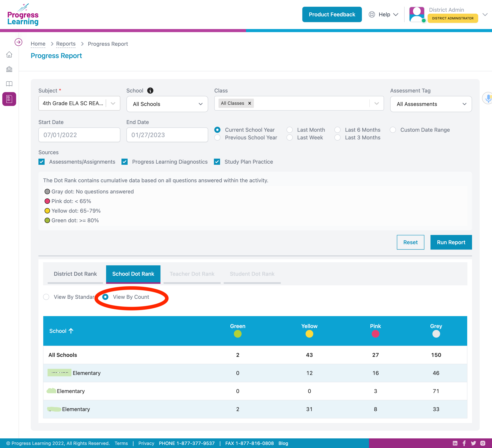Image resolution: width=492 pixels, height=448 pixels.
Task: Open the Twitter footer icon
Action: click(x=473, y=443)
